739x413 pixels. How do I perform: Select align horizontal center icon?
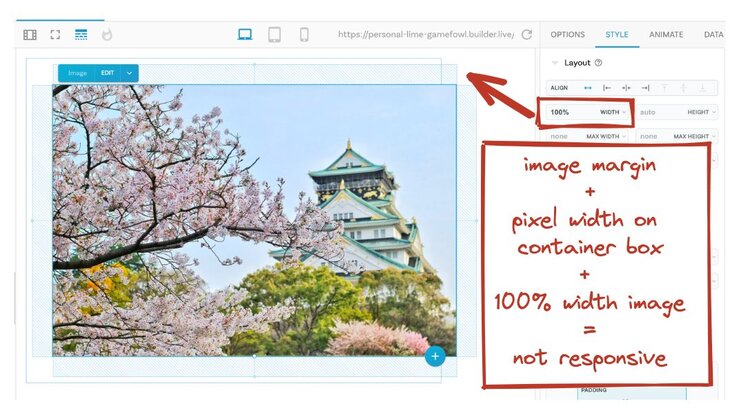pyautogui.click(x=626, y=88)
